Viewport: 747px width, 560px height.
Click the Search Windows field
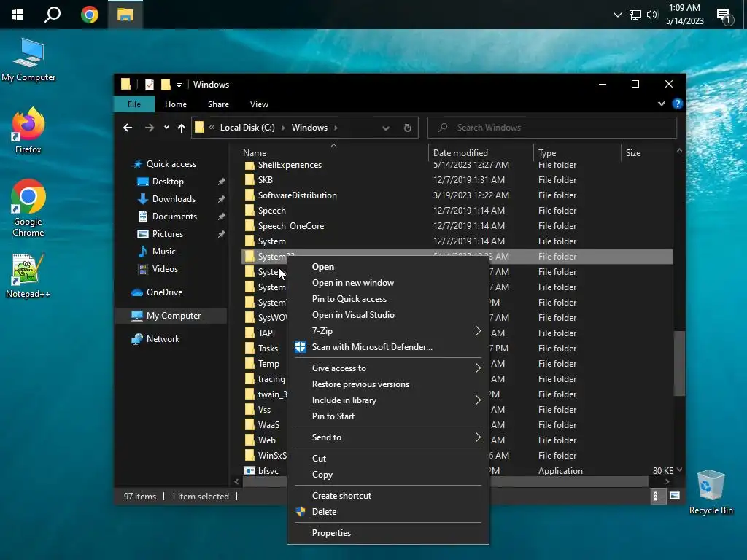[552, 128]
